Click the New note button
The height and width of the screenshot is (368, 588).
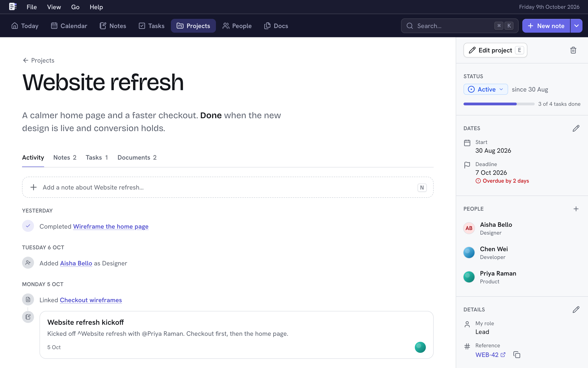pyautogui.click(x=546, y=26)
